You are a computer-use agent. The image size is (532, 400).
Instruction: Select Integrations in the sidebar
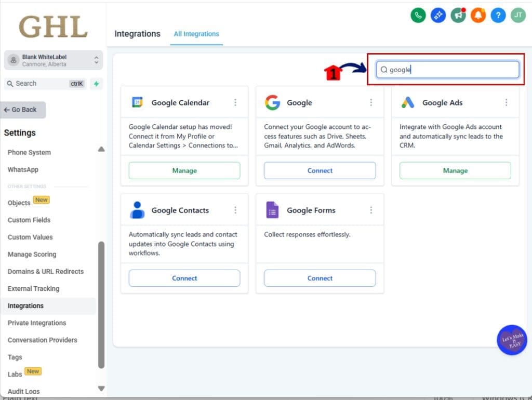pyautogui.click(x=48, y=305)
